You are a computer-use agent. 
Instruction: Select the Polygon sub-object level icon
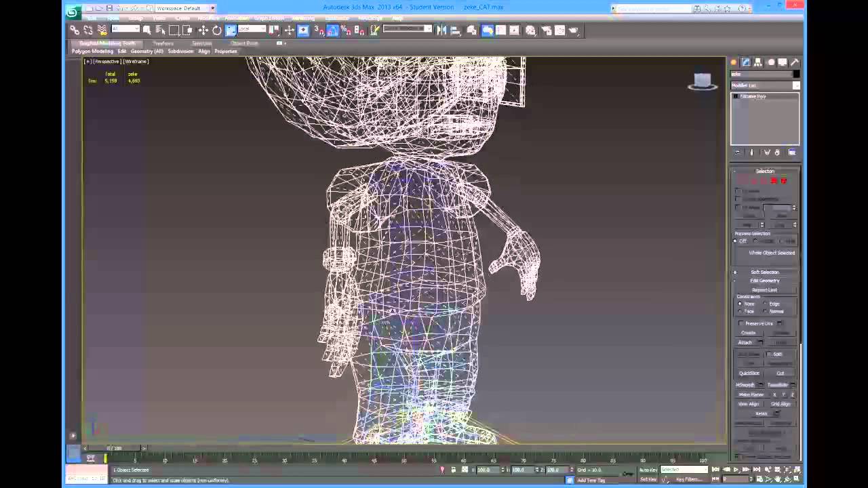774,181
